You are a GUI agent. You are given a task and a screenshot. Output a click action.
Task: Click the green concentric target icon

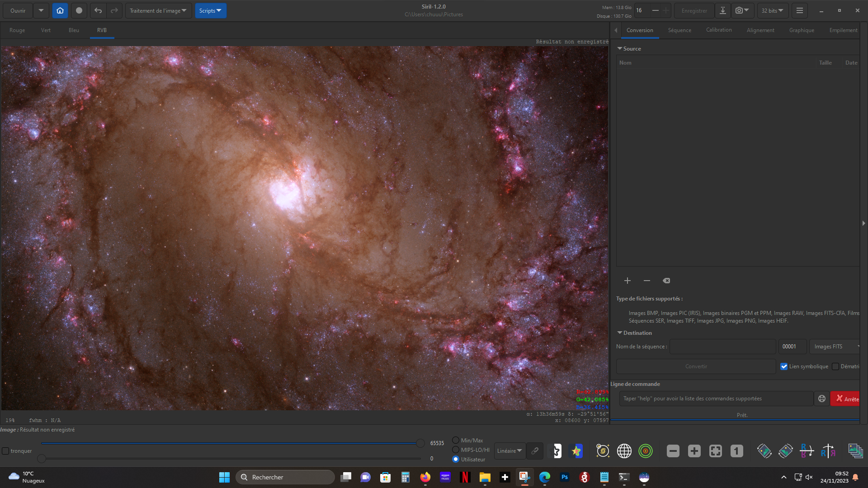tap(646, 450)
